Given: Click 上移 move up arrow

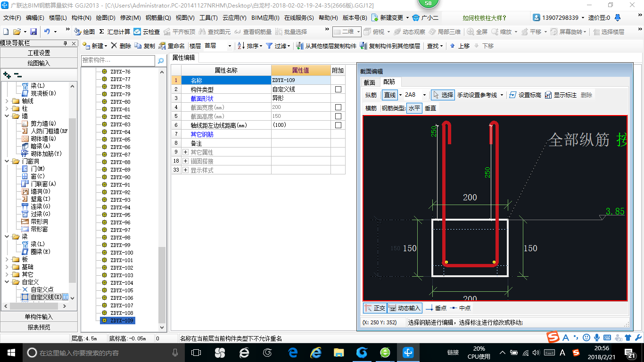Looking at the screenshot, I should pyautogui.click(x=460, y=46).
